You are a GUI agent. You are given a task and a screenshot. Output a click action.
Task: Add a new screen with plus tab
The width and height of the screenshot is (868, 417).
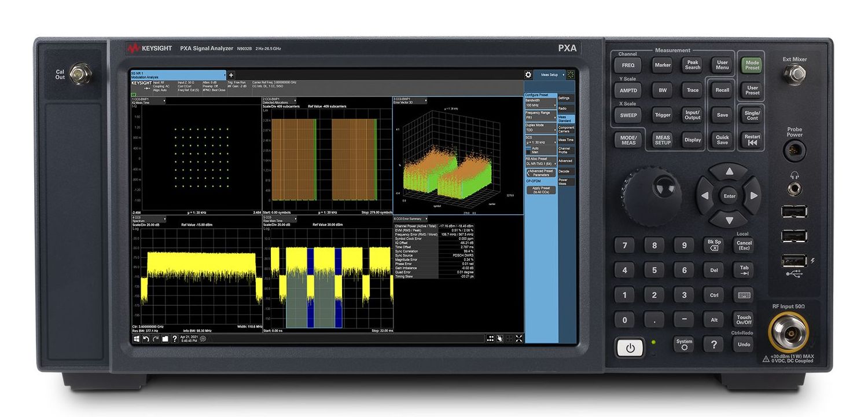[x=231, y=75]
